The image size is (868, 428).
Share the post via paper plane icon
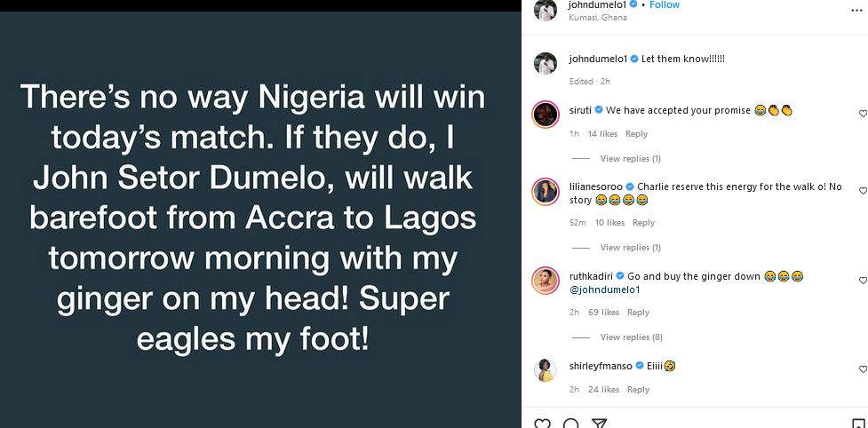[600, 424]
